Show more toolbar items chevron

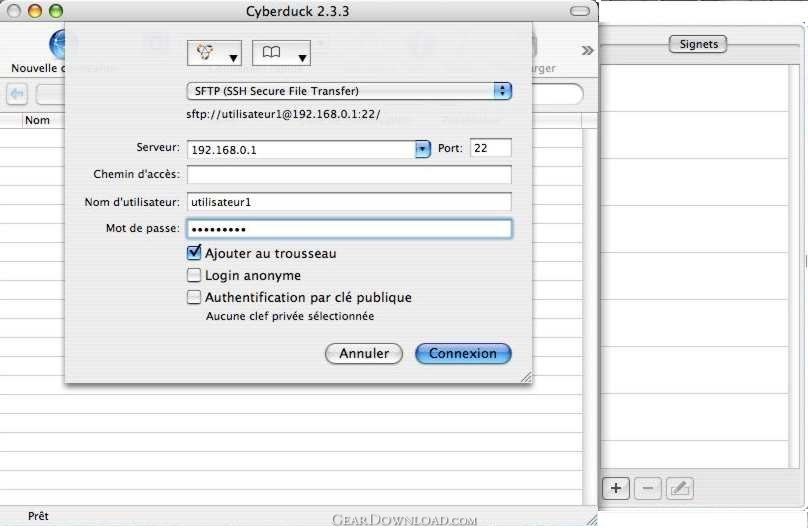[x=587, y=50]
